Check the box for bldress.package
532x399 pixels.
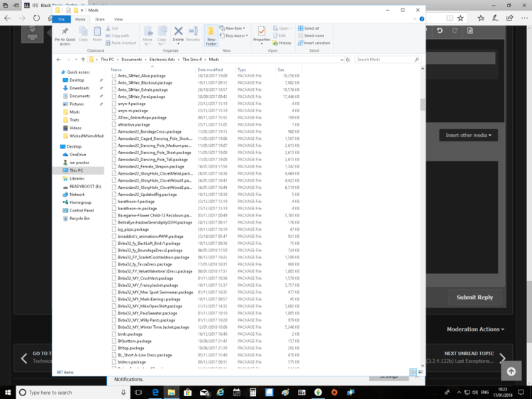pyautogui.click(x=114, y=362)
